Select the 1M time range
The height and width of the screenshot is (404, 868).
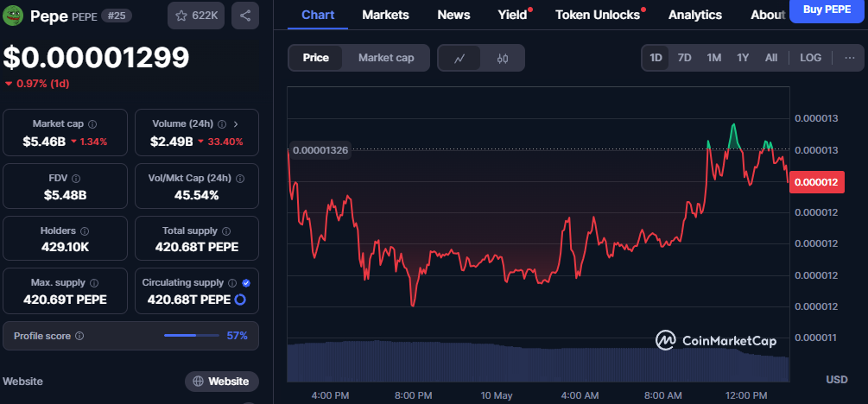pyautogui.click(x=714, y=58)
